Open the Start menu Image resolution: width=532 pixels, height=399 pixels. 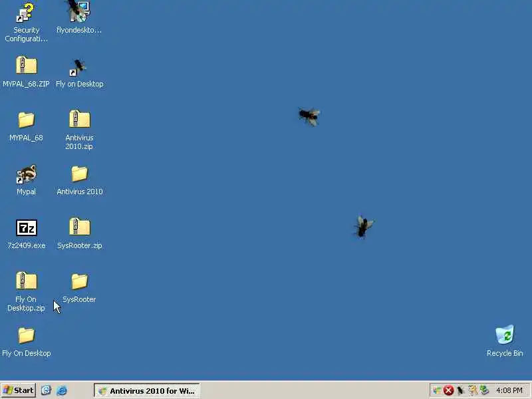tap(19, 390)
